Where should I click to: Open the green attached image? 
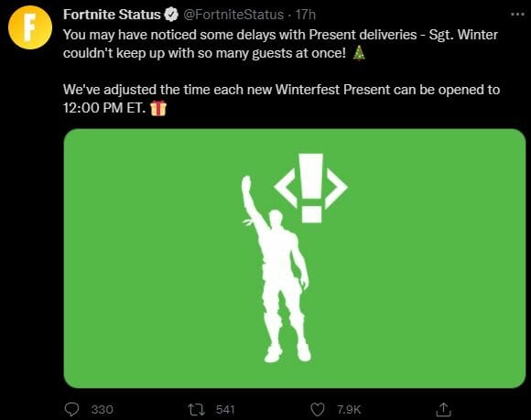click(295, 258)
